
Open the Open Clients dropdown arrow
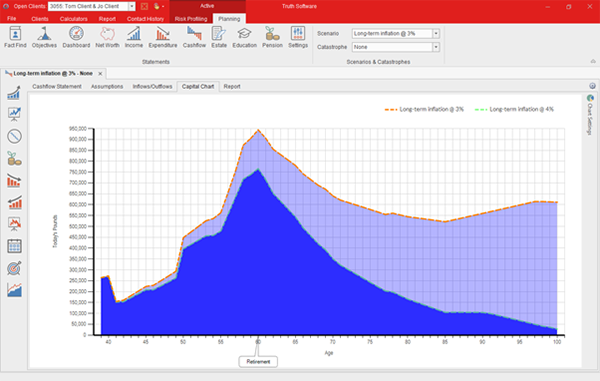(x=132, y=7)
